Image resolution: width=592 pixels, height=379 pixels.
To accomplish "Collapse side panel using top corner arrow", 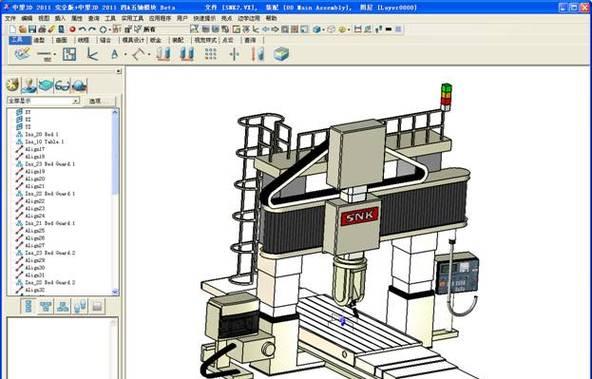I will point(119,71).
